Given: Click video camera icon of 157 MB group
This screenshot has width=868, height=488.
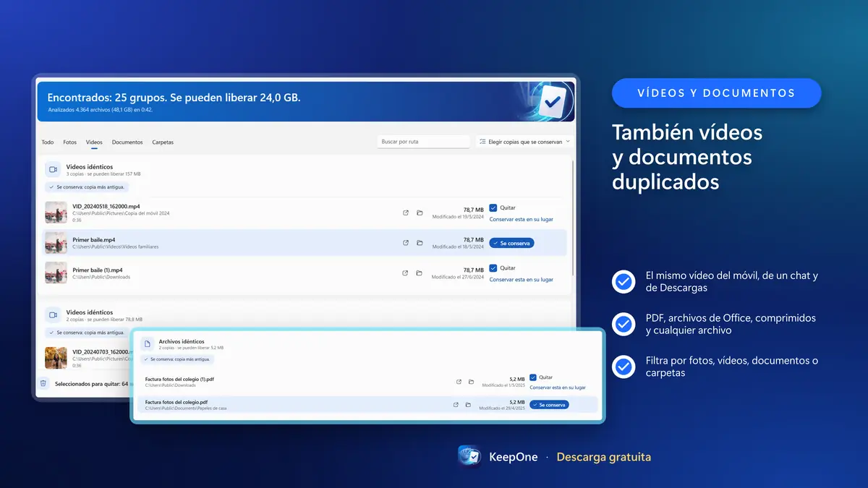Looking at the screenshot, I should coord(52,170).
